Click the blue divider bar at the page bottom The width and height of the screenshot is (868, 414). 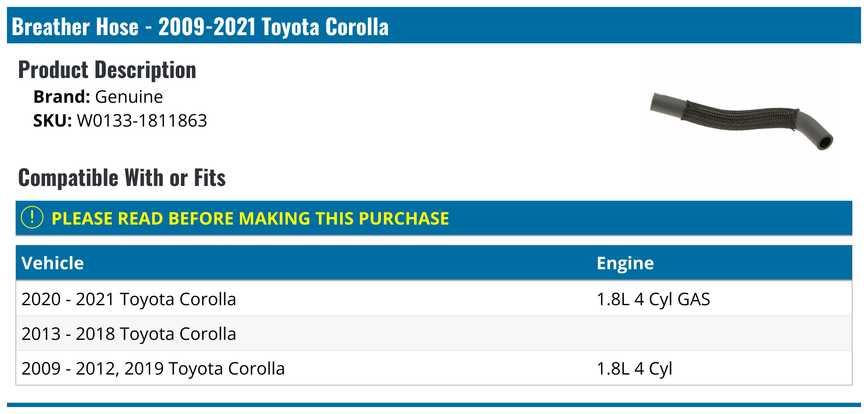[434, 405]
